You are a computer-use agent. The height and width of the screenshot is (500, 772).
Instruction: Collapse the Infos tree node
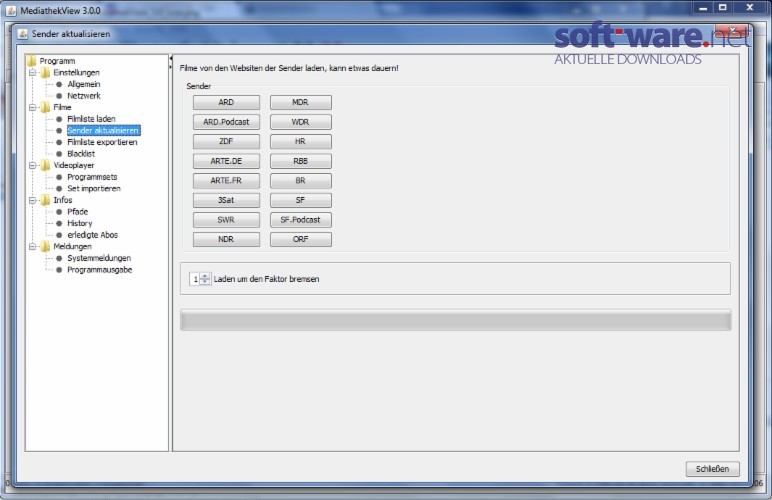(32, 200)
